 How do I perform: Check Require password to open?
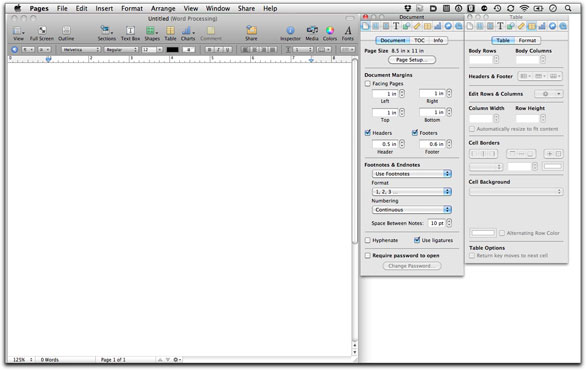368,256
